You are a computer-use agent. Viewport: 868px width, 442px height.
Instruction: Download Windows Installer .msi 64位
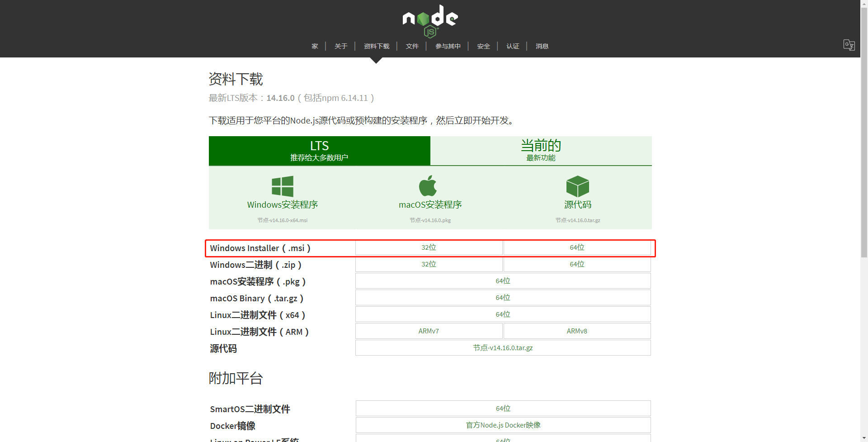pos(577,248)
